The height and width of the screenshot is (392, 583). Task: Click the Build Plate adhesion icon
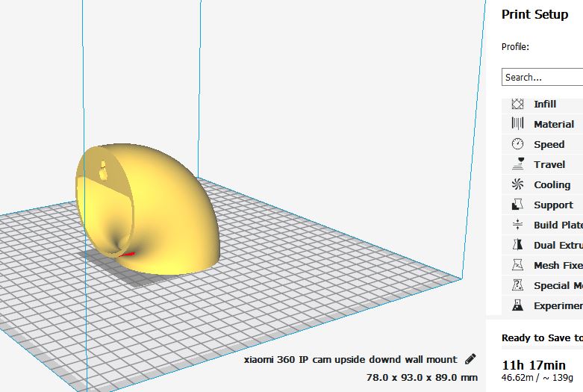(517, 224)
